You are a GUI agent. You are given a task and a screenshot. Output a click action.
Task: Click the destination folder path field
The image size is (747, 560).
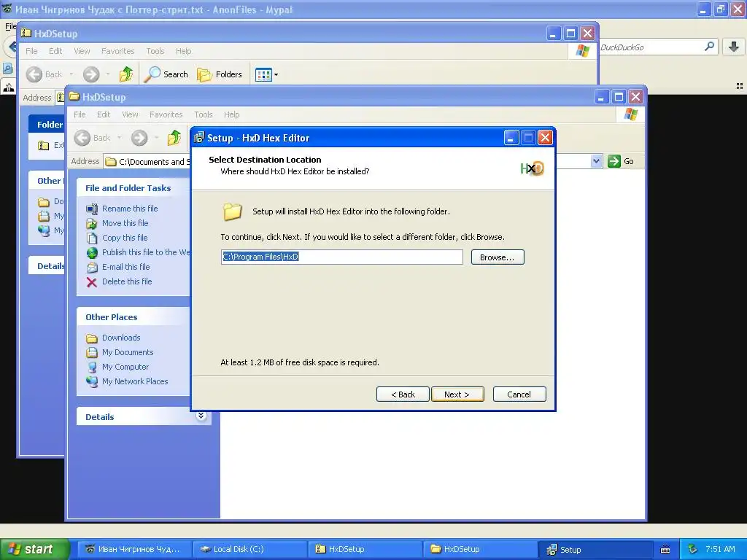point(341,257)
